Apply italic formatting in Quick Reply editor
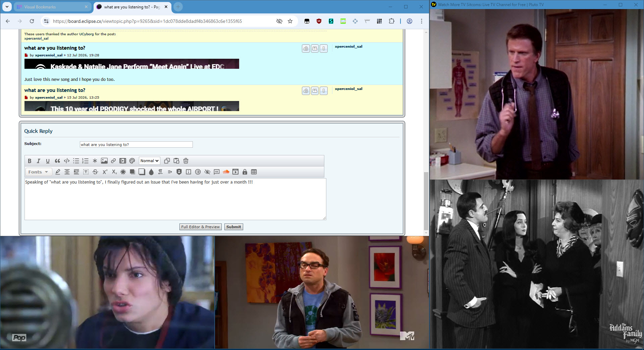Image resolution: width=644 pixels, height=350 pixels. [x=39, y=161]
